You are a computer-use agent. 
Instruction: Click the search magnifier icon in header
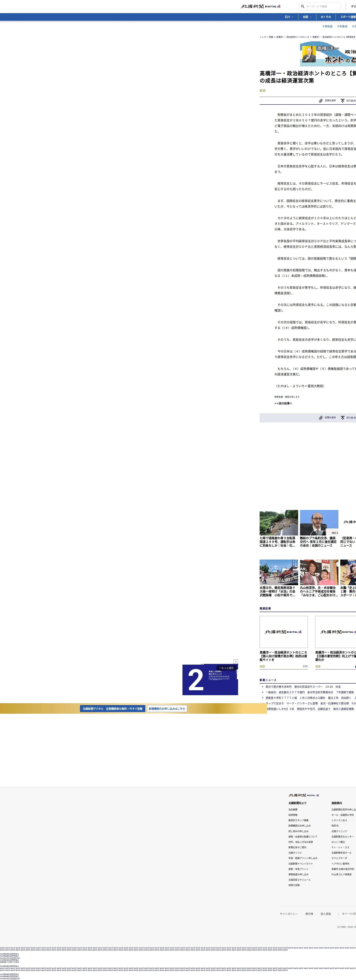tap(303, 6)
